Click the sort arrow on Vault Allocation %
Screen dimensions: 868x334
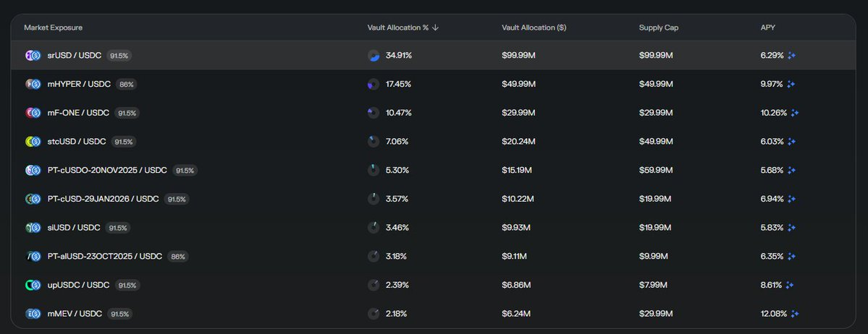pyautogui.click(x=436, y=28)
